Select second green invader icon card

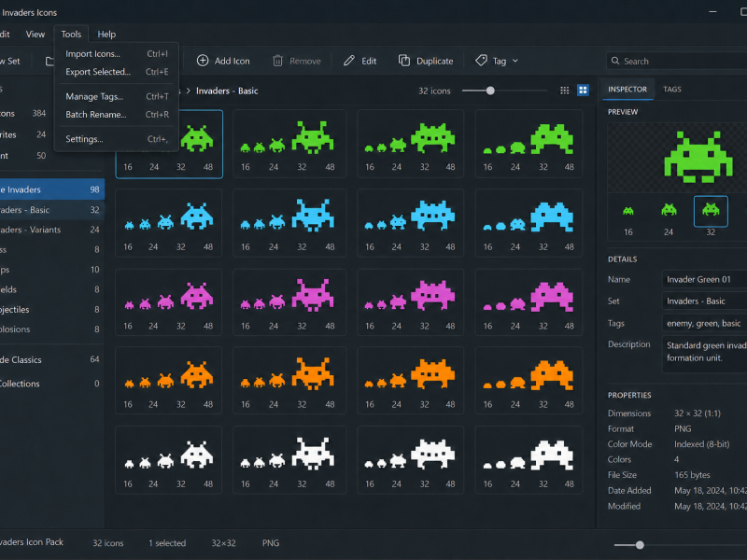coord(289,145)
